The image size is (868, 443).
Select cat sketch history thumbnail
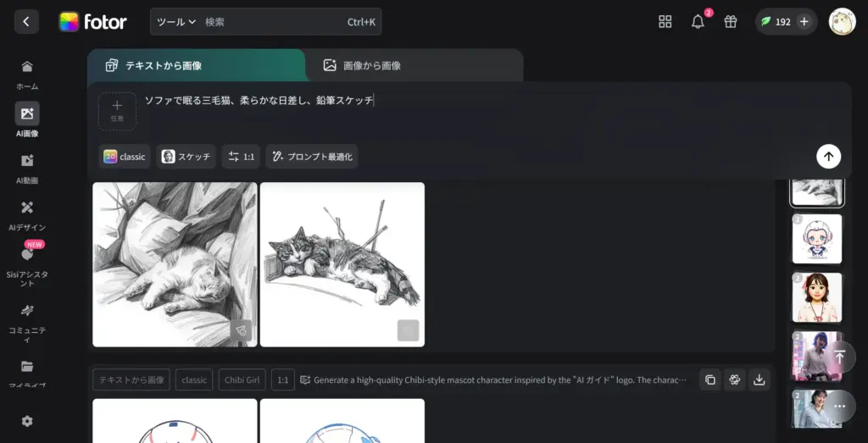[x=817, y=192]
